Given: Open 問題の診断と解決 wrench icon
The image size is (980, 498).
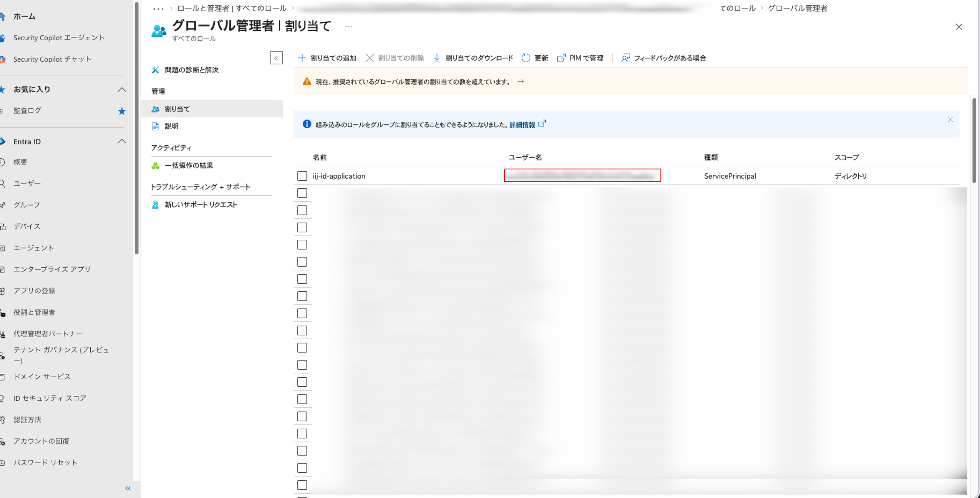Looking at the screenshot, I should [x=155, y=70].
